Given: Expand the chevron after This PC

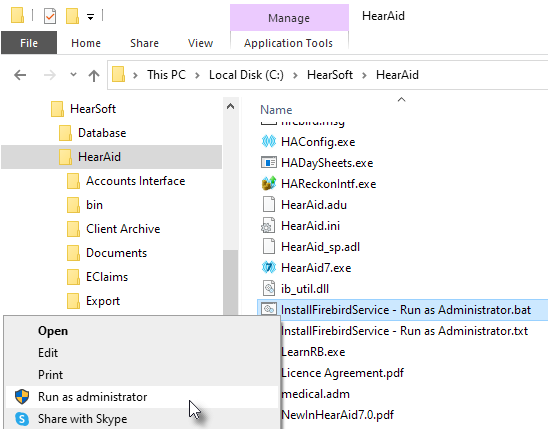Looking at the screenshot, I should (x=197, y=75).
